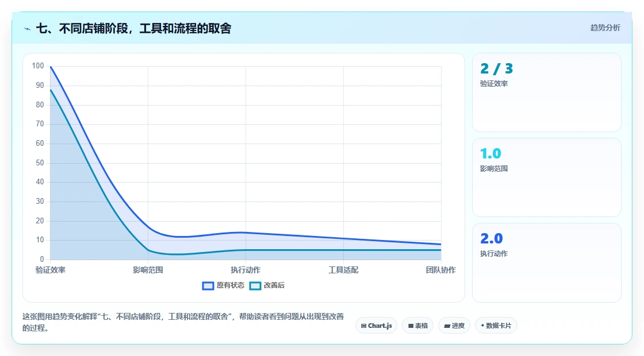Click the 工具适配 x-axis label
644x356 pixels.
point(343,270)
